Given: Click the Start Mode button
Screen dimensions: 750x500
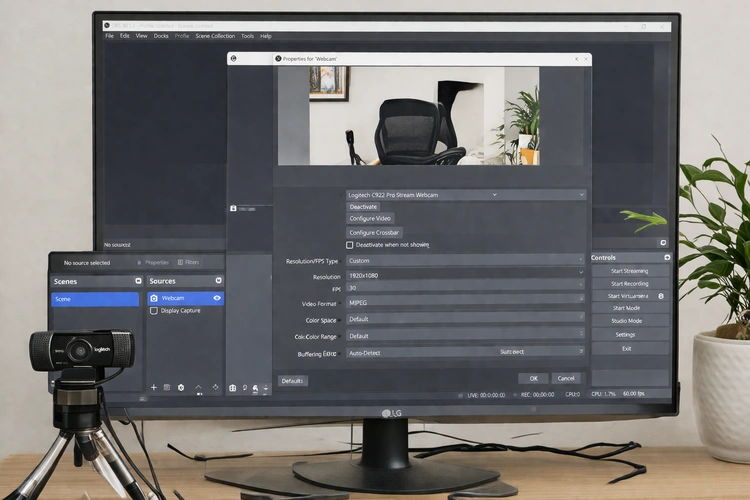Looking at the screenshot, I should [629, 308].
